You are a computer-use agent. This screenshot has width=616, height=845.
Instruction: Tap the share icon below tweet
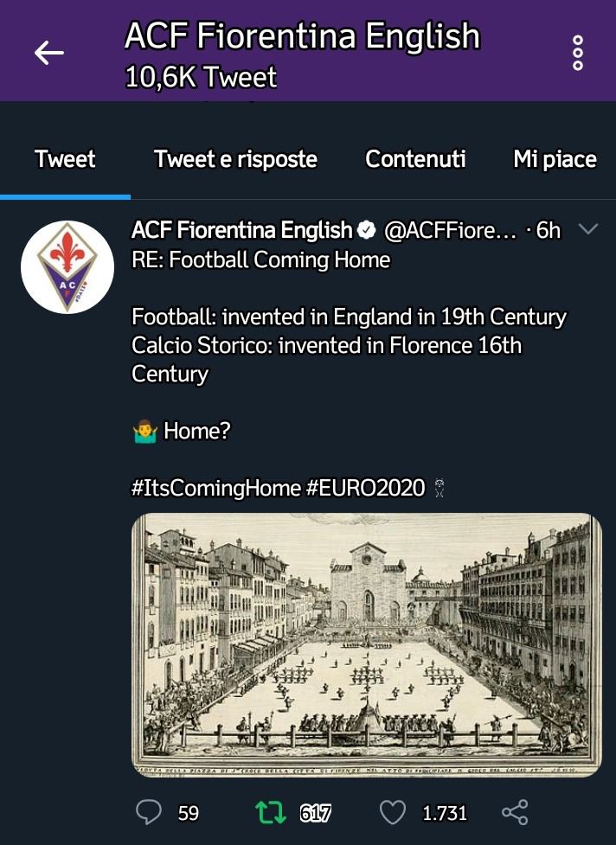point(515,812)
